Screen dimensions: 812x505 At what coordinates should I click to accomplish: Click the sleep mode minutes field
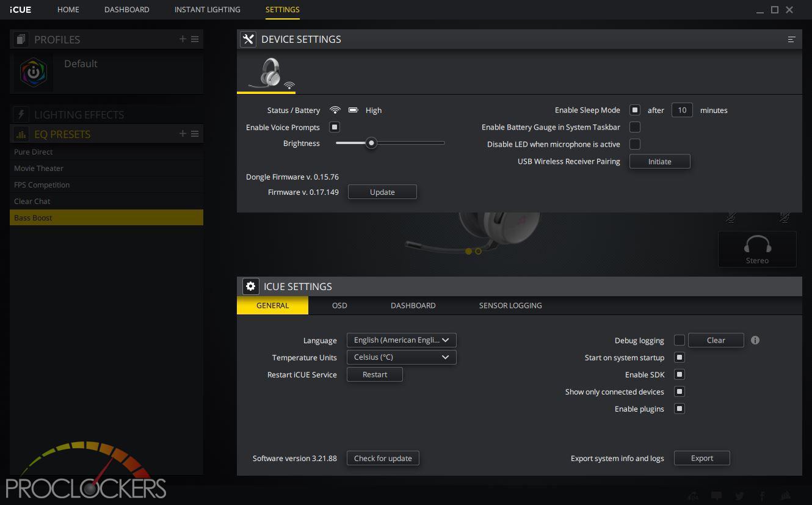click(x=682, y=110)
